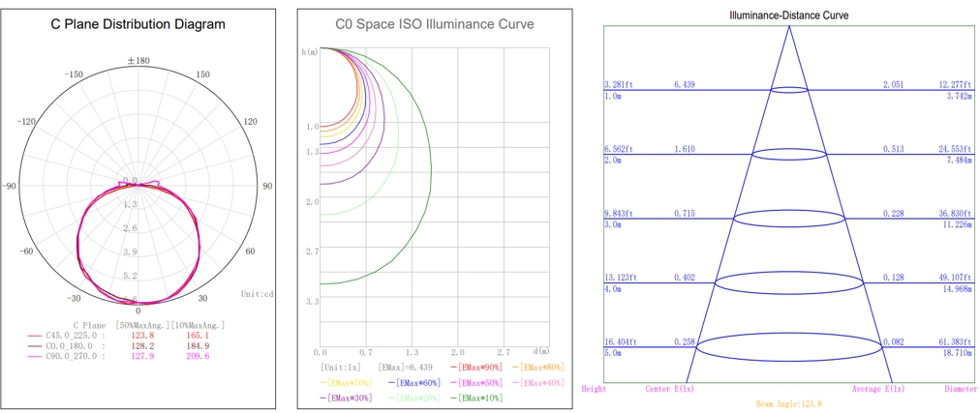Click the '[EMax]=6.439' label

(x=405, y=367)
